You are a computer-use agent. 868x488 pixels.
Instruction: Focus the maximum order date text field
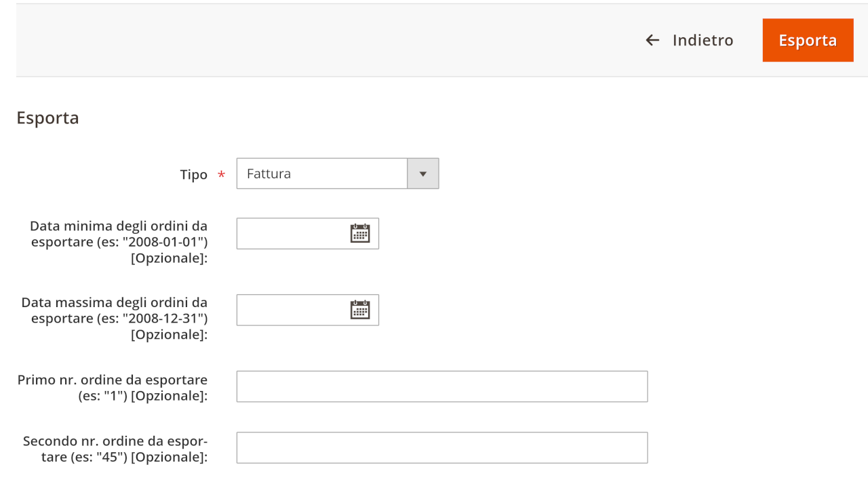click(x=292, y=310)
